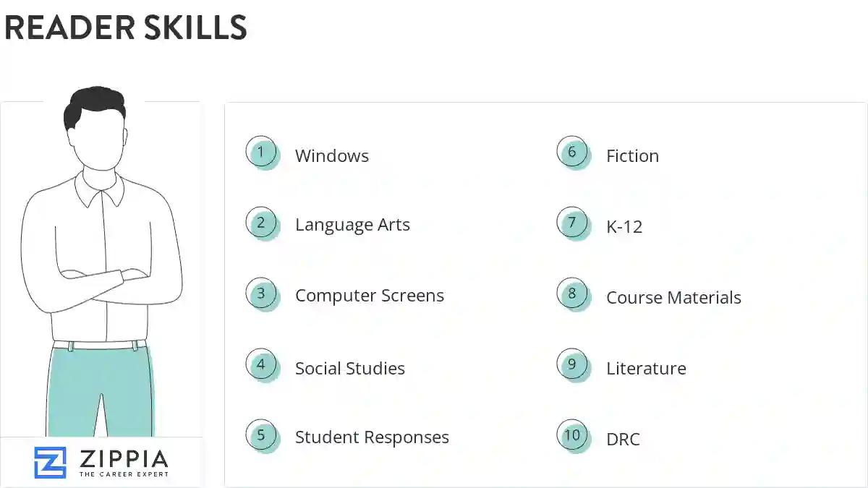Click the Reader Skills heading
The image size is (868, 488).
click(126, 27)
